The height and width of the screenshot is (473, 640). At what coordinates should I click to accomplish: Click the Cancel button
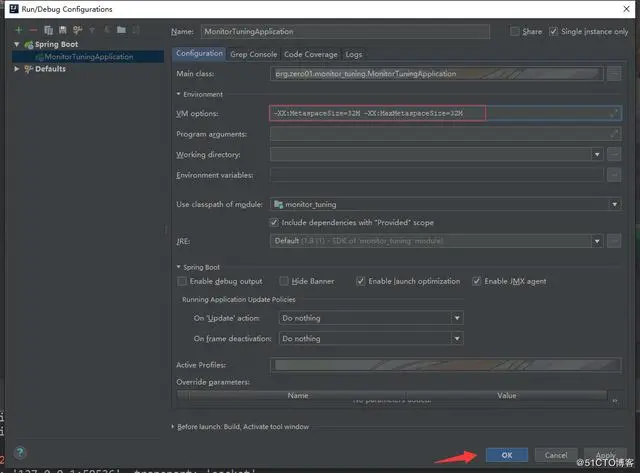click(556, 455)
